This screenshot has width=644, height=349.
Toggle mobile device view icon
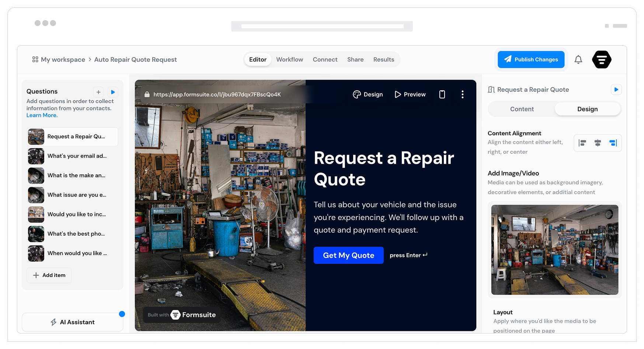coord(442,95)
